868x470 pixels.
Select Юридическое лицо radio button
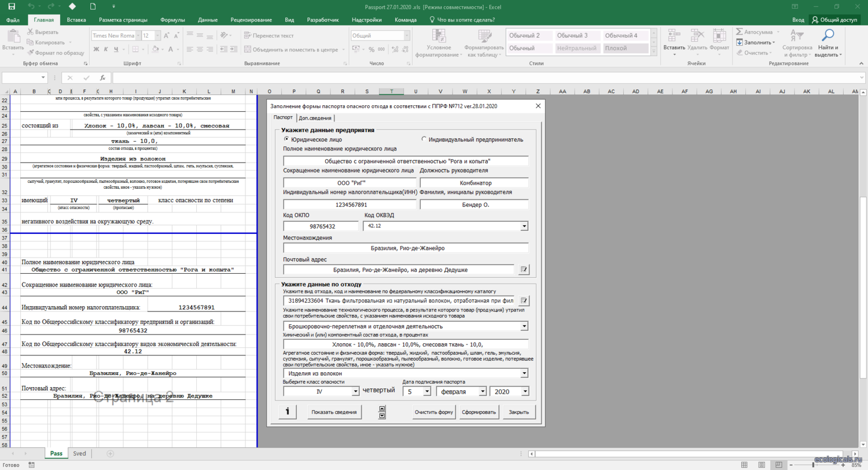pos(286,139)
